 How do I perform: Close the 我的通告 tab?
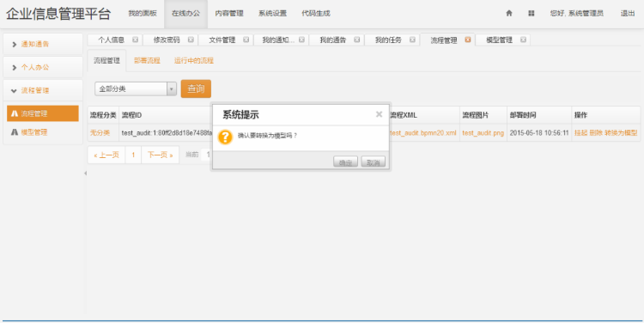(357, 40)
